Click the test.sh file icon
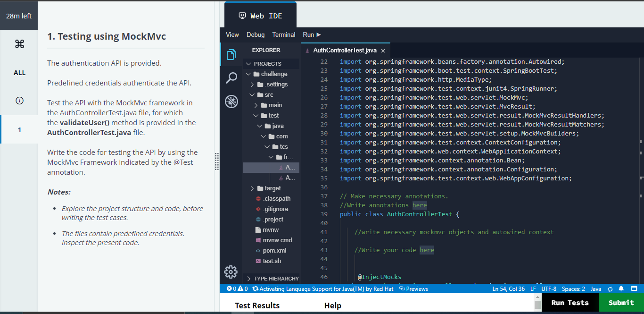This screenshot has height=314, width=644. (258, 261)
